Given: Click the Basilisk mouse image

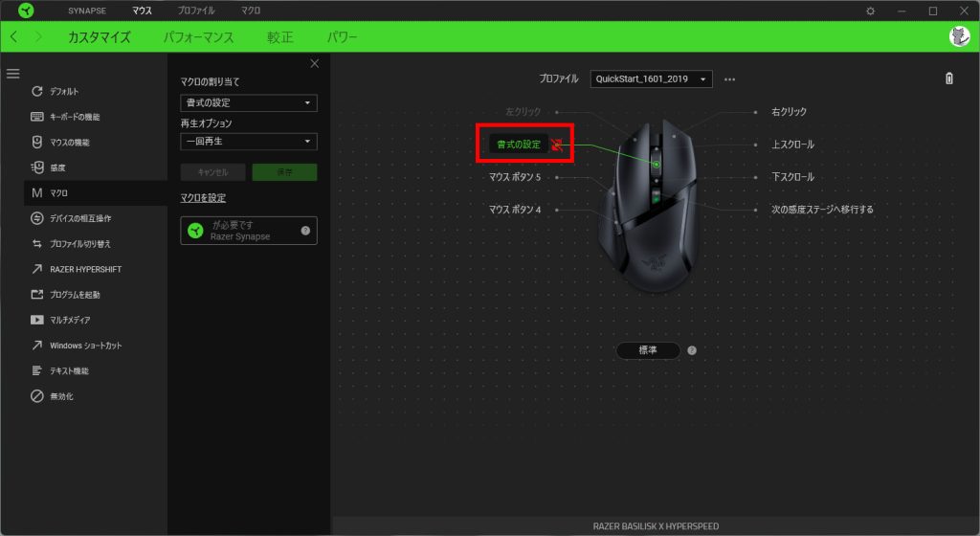Looking at the screenshot, I should tap(648, 206).
